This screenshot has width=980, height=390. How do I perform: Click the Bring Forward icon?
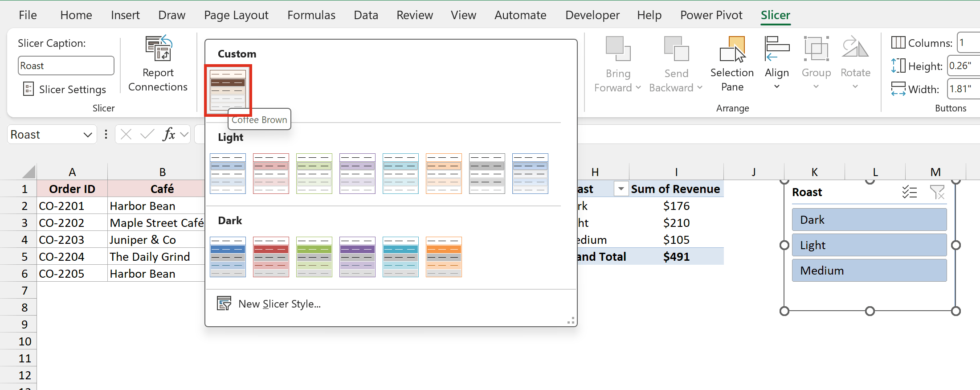[x=618, y=49]
